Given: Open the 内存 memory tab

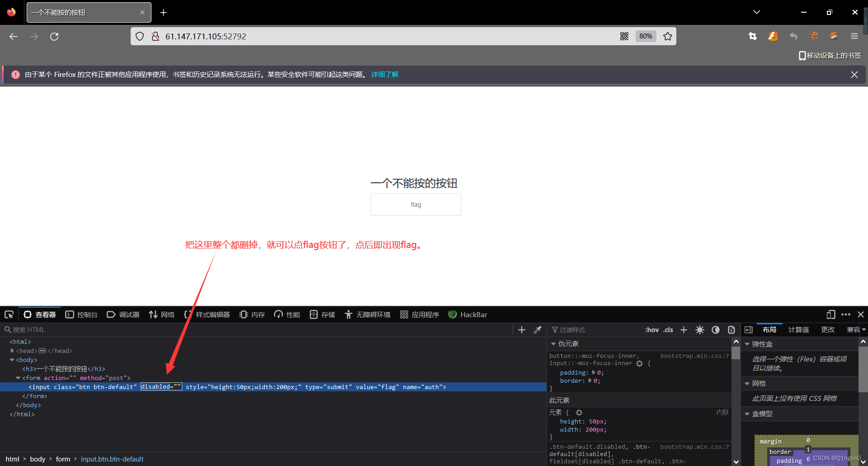Looking at the screenshot, I should 252,314.
